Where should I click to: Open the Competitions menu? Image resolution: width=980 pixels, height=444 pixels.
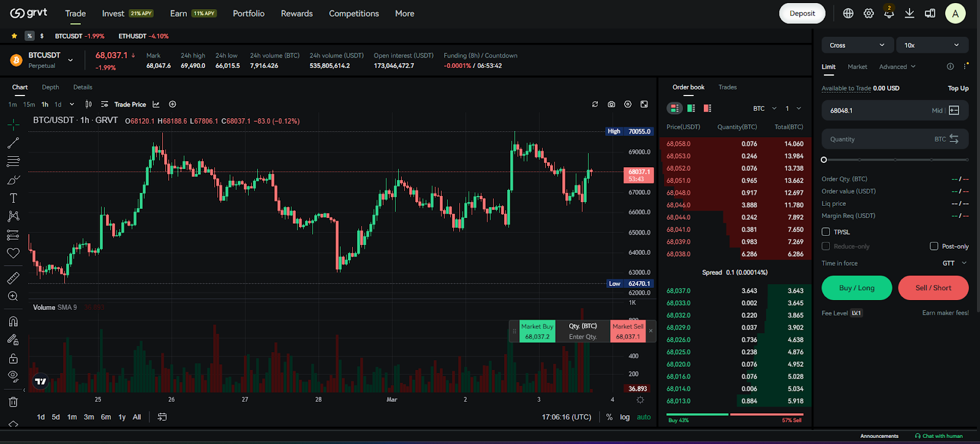[354, 13]
